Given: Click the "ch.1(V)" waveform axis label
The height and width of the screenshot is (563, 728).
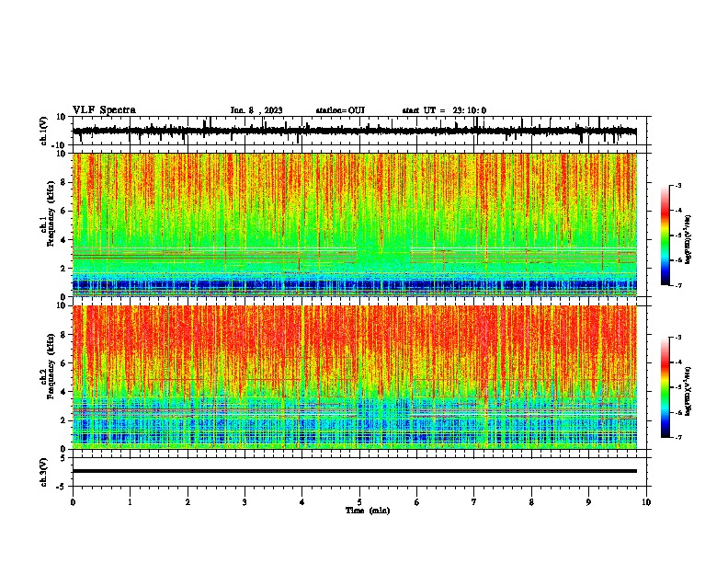Looking at the screenshot, I should coord(44,131).
